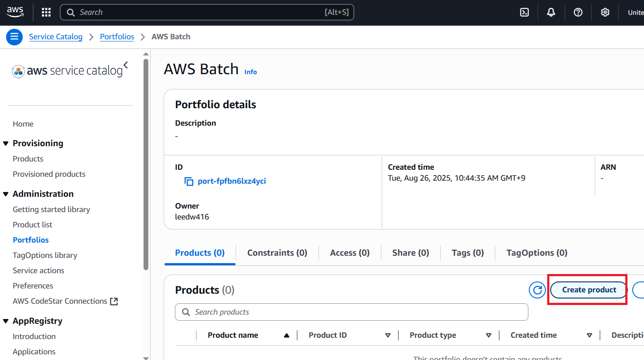Open the AWS services grid menu
This screenshot has width=644, height=360.
click(x=46, y=12)
